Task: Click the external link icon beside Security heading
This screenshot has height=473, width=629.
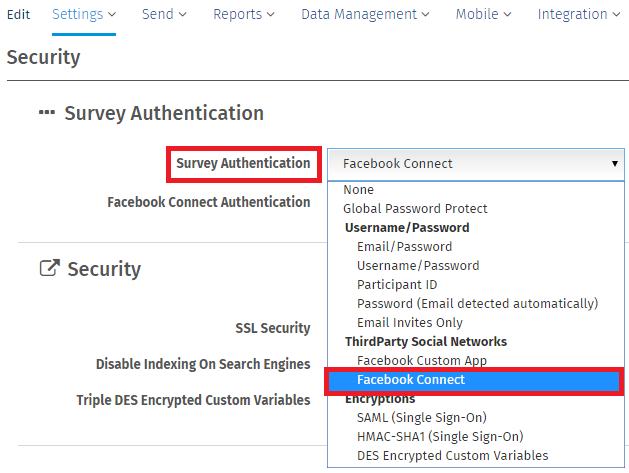Action: tap(48, 268)
